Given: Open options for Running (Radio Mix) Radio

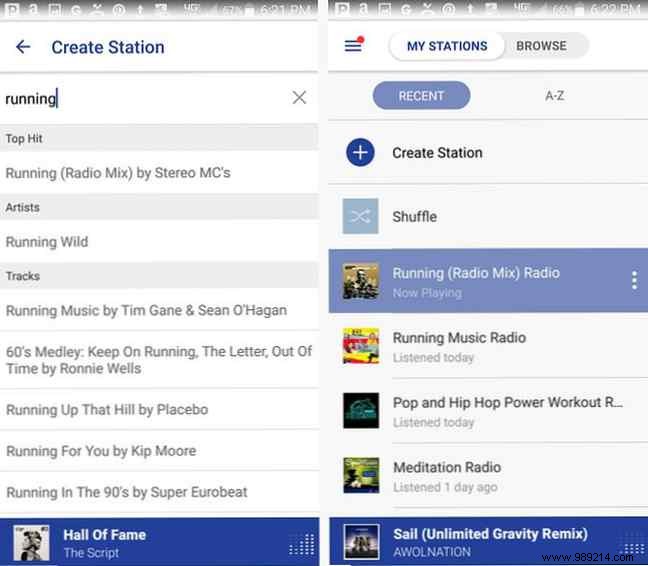Looking at the screenshot, I should tap(634, 281).
